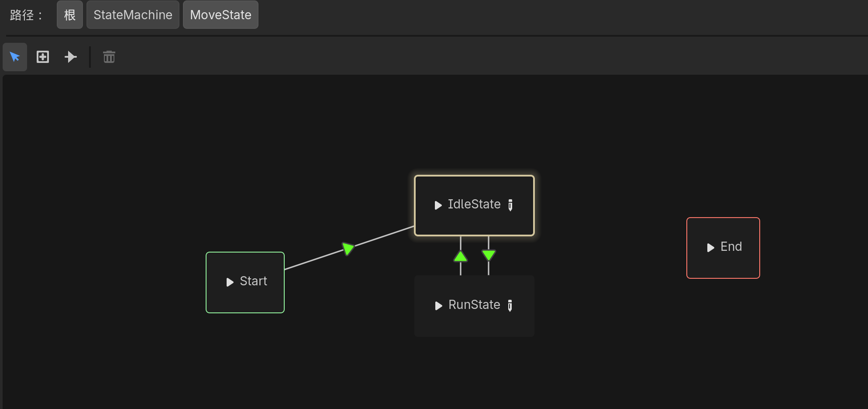
Task: Select the Start node label
Action: click(x=253, y=281)
